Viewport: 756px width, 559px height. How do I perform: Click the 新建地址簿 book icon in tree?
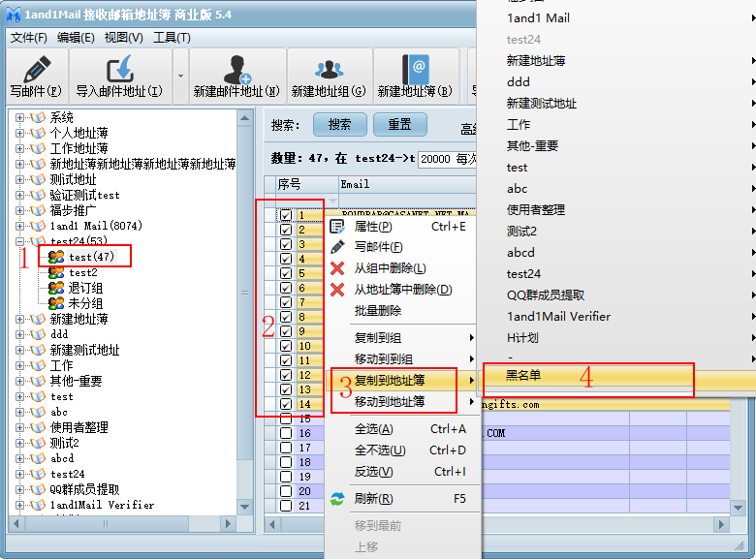click(38, 319)
